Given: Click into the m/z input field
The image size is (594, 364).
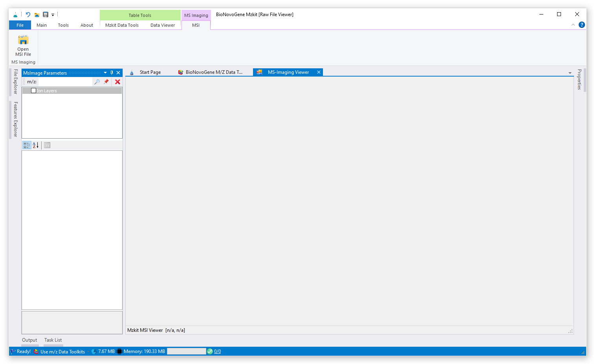Looking at the screenshot, I should click(x=65, y=82).
